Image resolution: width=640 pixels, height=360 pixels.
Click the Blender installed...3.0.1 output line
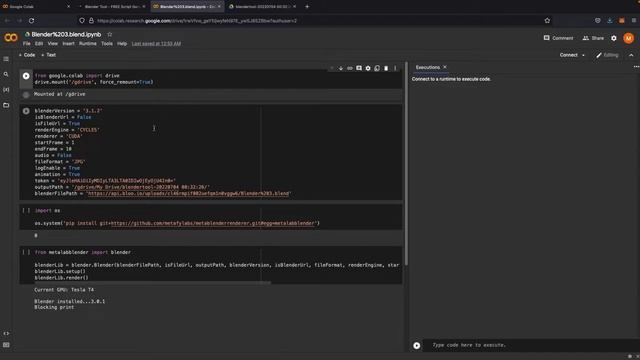(69, 301)
